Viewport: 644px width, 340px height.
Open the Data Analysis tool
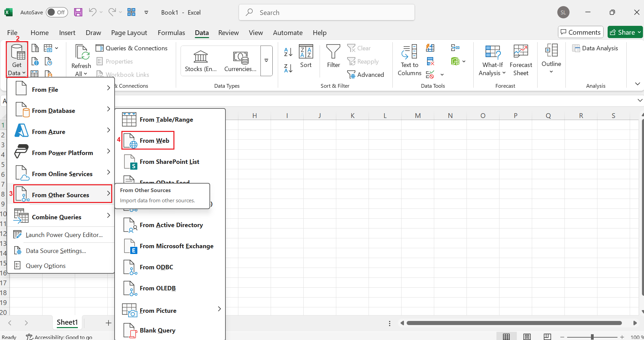pos(595,48)
